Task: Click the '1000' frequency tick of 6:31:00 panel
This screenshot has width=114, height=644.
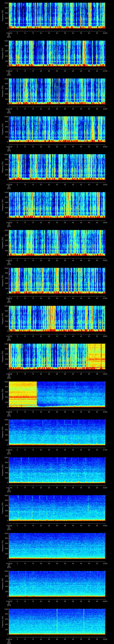Action: pyautogui.click(x=6, y=79)
